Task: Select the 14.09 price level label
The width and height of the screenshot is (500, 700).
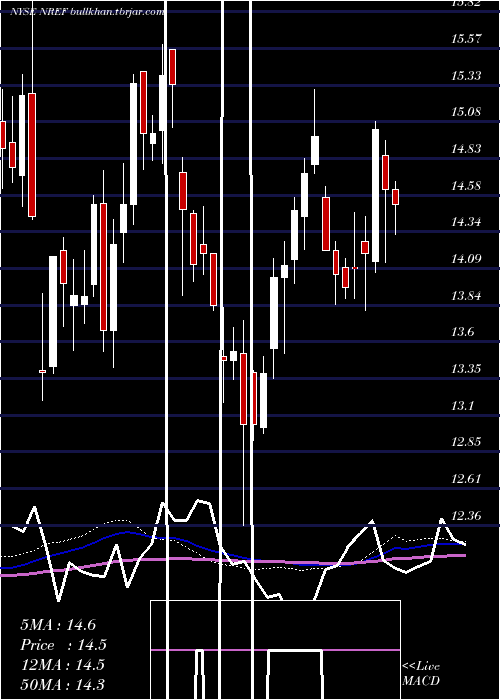Action: tap(467, 258)
